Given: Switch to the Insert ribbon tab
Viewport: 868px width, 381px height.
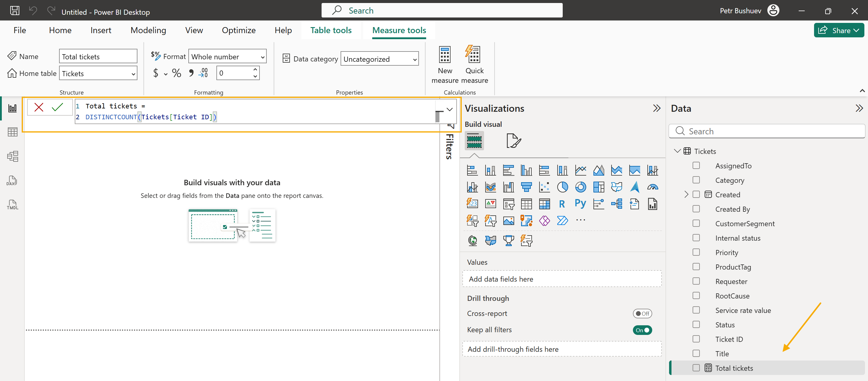Looking at the screenshot, I should point(100,30).
